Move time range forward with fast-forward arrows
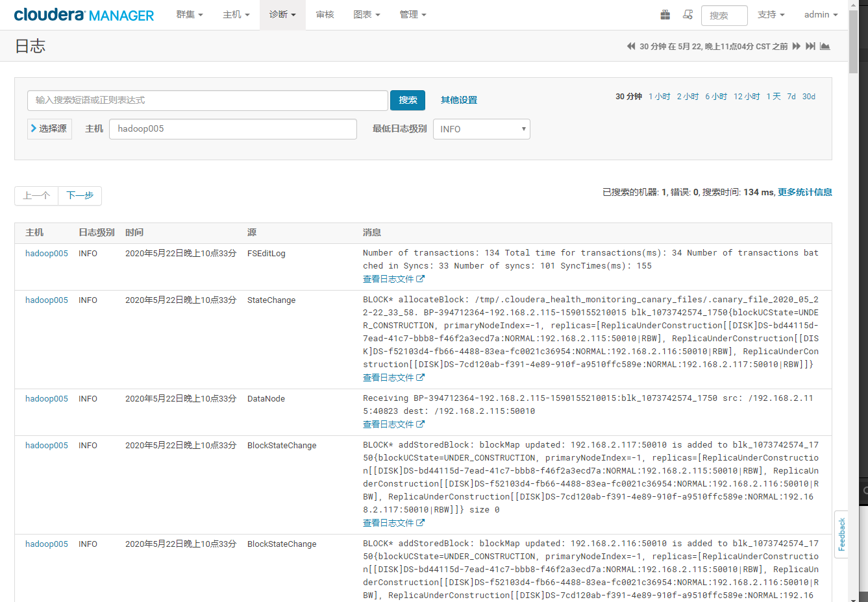 coord(797,46)
